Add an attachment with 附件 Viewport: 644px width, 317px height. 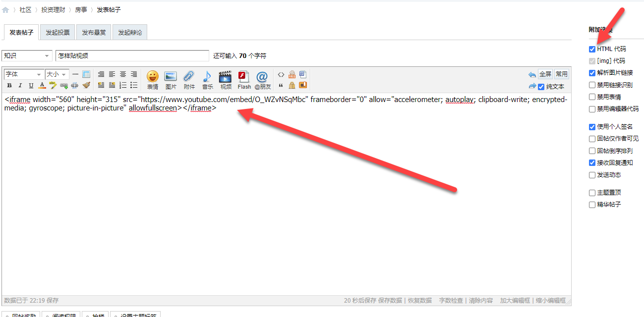coord(189,80)
